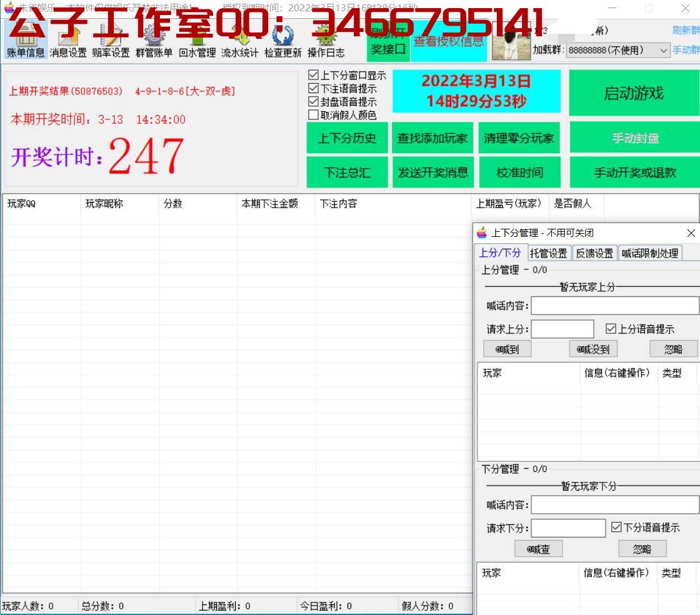Click 刷新群 link
The image size is (700, 615).
point(686,30)
